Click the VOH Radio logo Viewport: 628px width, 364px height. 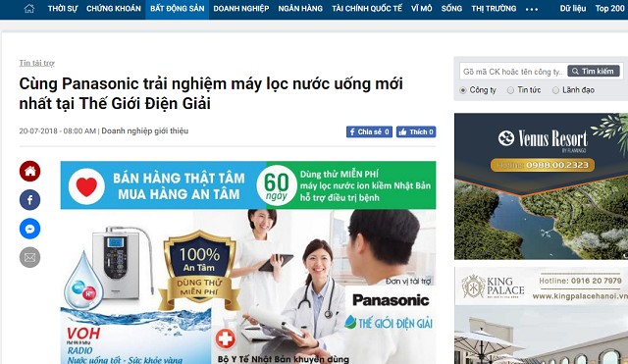83,340
